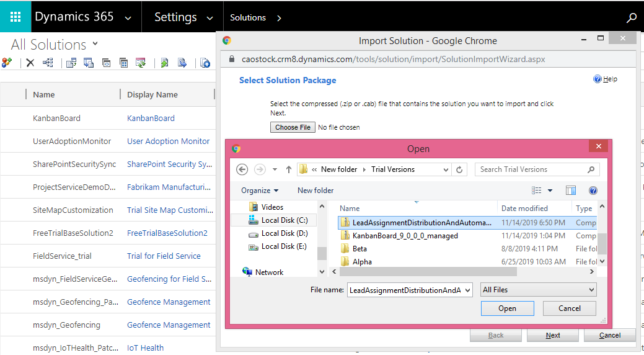Click the change view list icon
Screen dimensions: 644x355
coord(536,191)
